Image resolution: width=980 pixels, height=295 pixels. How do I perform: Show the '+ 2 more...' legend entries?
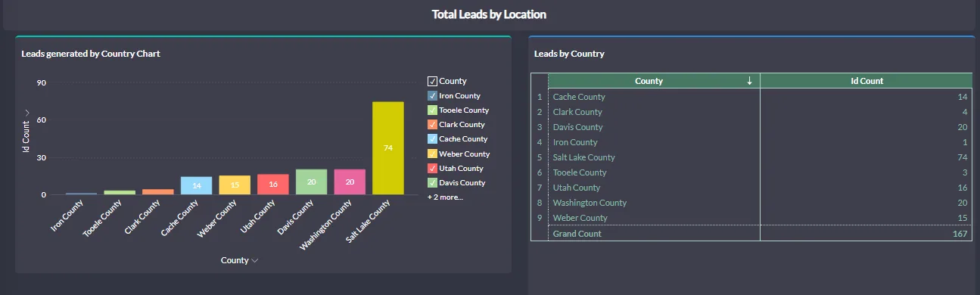(445, 197)
